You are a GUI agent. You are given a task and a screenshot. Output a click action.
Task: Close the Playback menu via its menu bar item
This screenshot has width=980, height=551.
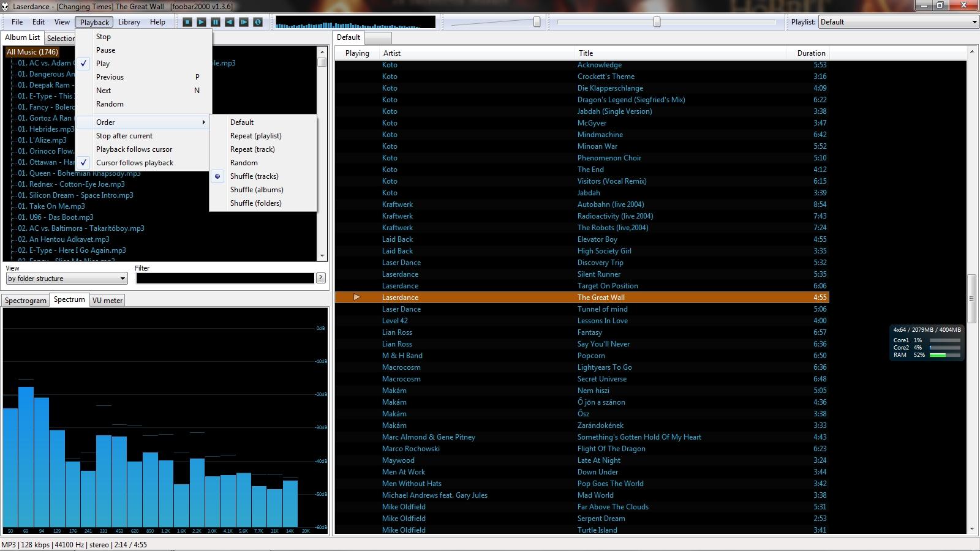[94, 22]
